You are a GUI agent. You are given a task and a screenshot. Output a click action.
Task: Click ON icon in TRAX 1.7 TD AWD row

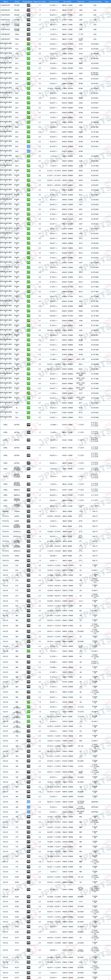(x=28, y=39)
